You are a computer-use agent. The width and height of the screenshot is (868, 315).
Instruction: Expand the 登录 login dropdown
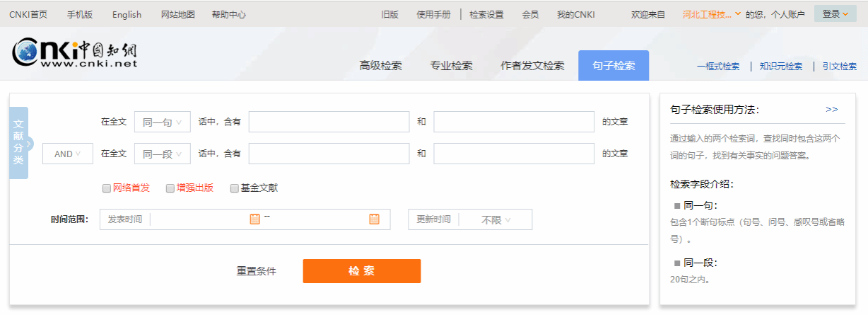[x=835, y=14]
